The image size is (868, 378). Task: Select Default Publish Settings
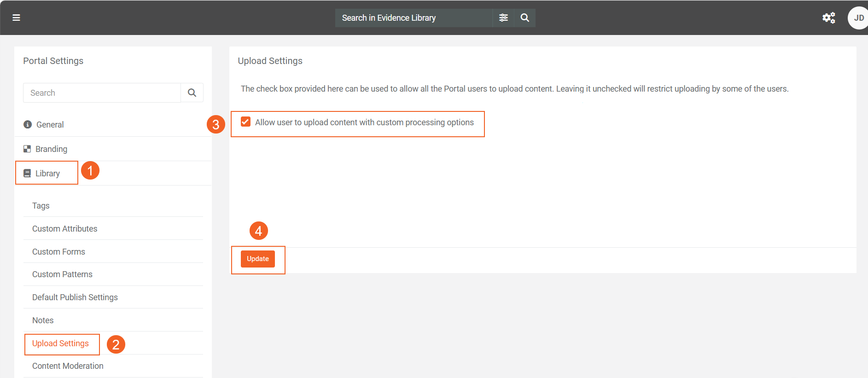point(75,297)
